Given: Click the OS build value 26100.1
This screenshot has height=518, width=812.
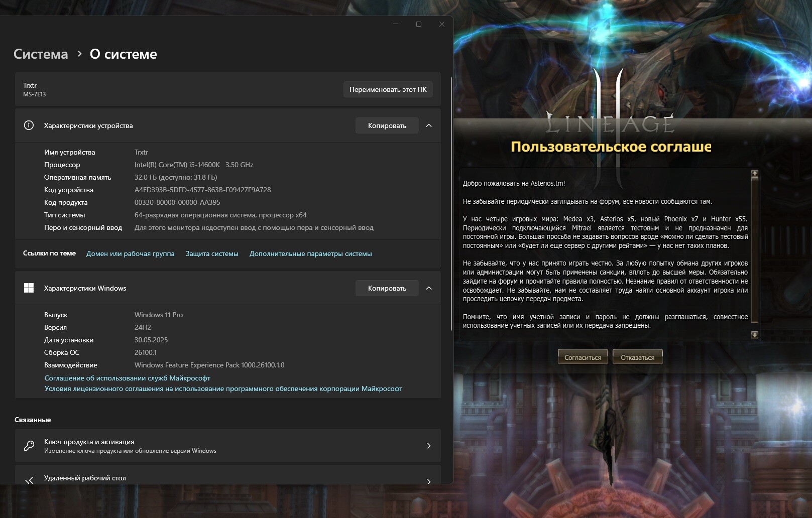Looking at the screenshot, I should (x=146, y=352).
